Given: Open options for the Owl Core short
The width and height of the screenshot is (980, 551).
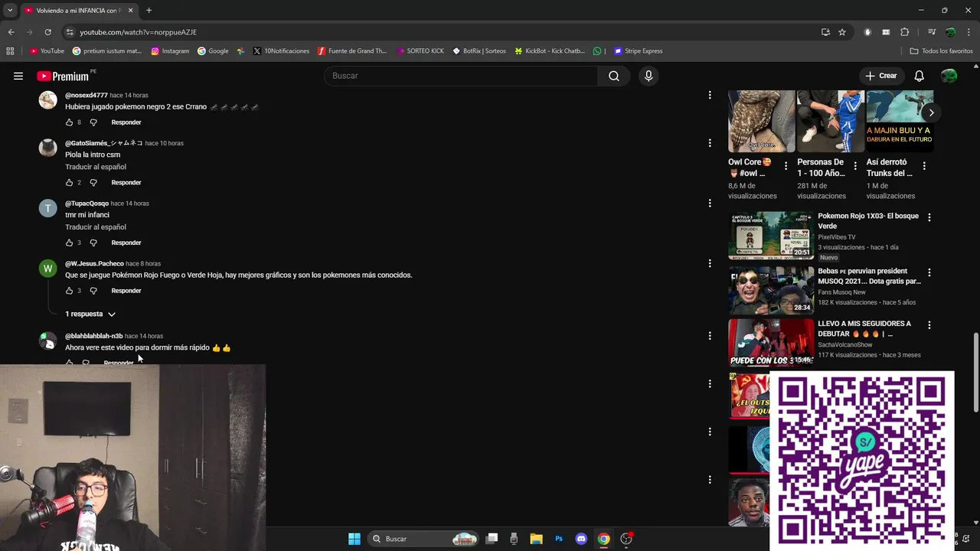Looking at the screenshot, I should (786, 166).
